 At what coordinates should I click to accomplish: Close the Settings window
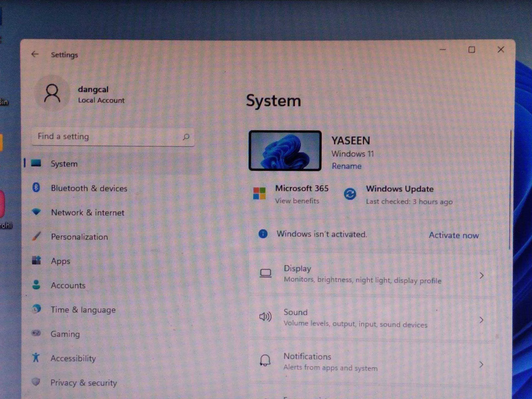click(x=501, y=50)
